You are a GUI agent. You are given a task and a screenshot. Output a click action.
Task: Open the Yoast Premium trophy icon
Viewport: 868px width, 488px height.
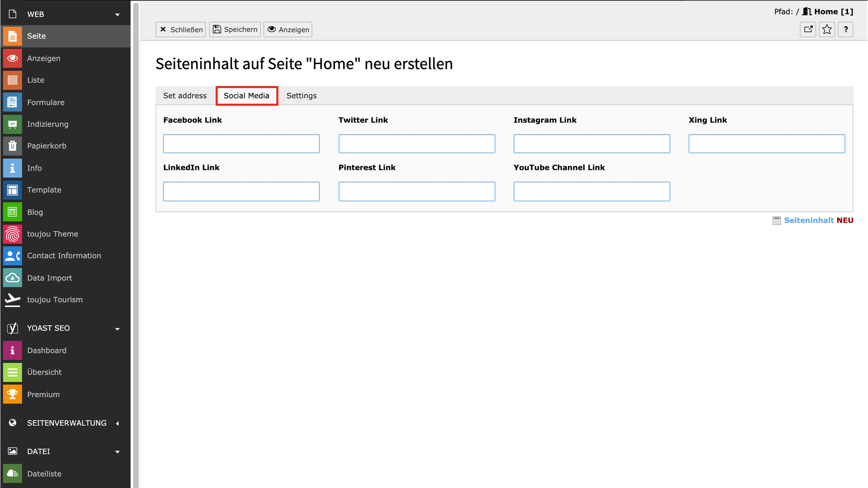(x=12, y=394)
